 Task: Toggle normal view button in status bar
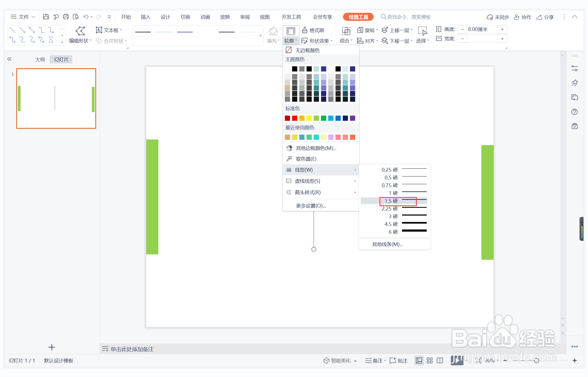pos(419,360)
